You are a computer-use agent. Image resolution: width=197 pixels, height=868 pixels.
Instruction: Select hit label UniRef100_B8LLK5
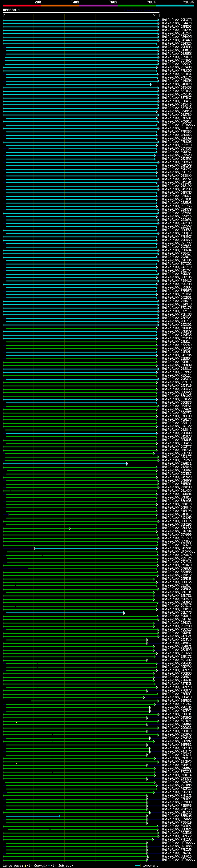177,521
